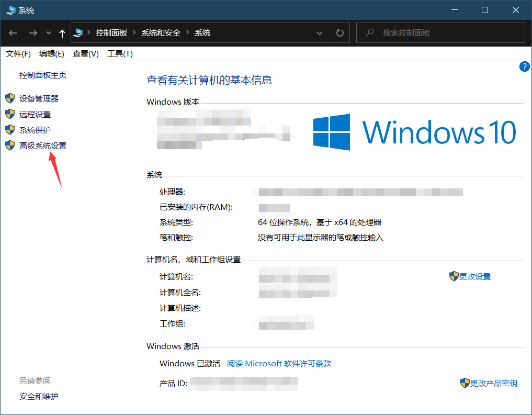
Task: Open the 查看(V) menu
Action: (85, 53)
